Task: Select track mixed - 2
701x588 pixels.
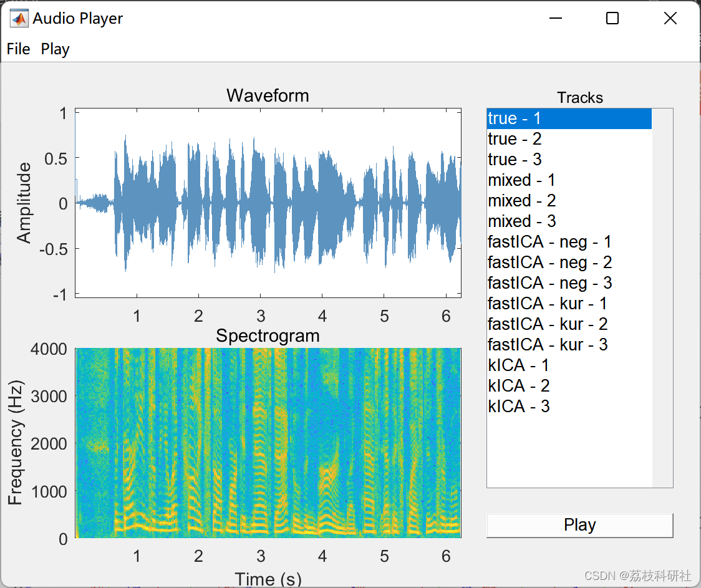Action: [569, 201]
